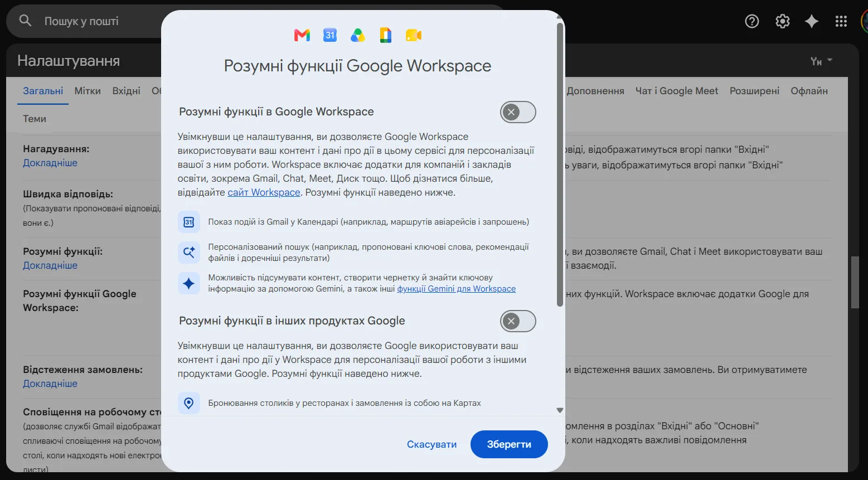Click the Скасувати button
Screen dimensions: 868x480
point(431,444)
